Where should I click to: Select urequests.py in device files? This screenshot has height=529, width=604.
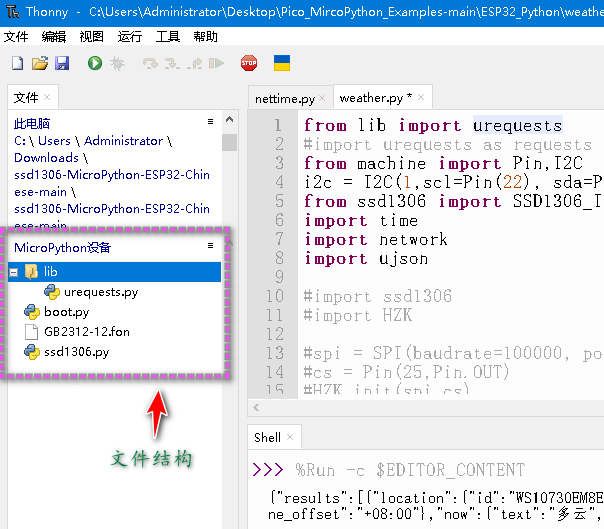click(101, 292)
